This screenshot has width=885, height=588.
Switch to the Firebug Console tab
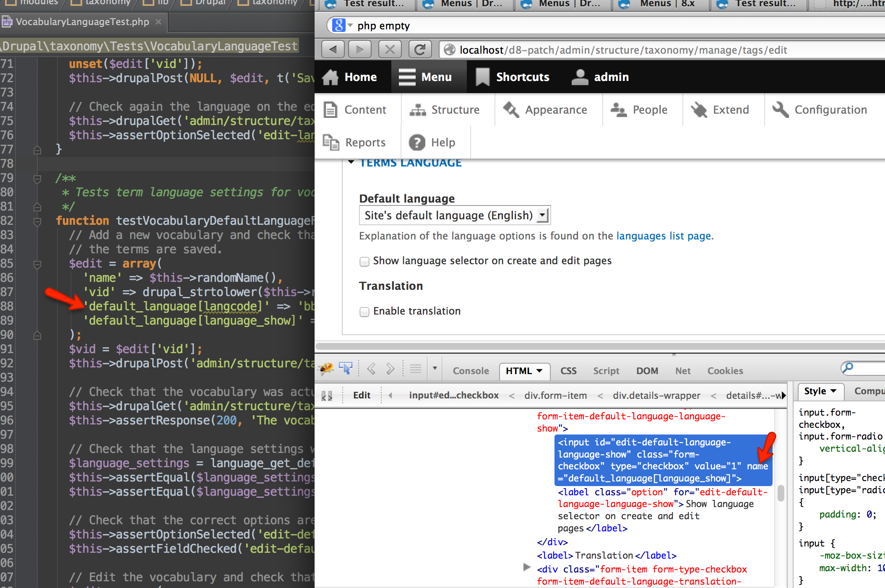point(471,371)
